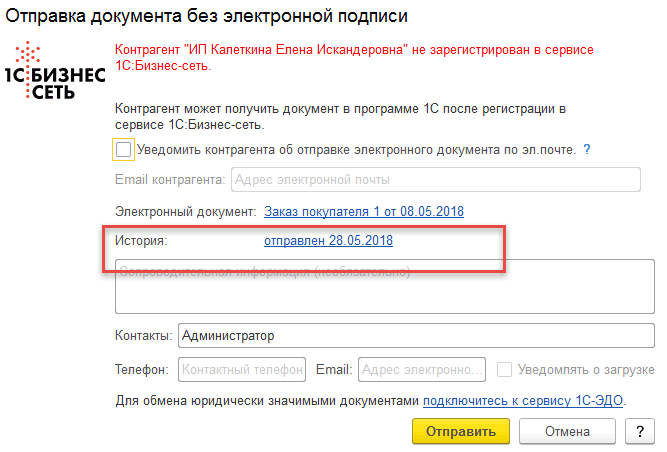The image size is (667, 452).
Task: Click the "Электронный документ:" label
Action: pos(186,212)
